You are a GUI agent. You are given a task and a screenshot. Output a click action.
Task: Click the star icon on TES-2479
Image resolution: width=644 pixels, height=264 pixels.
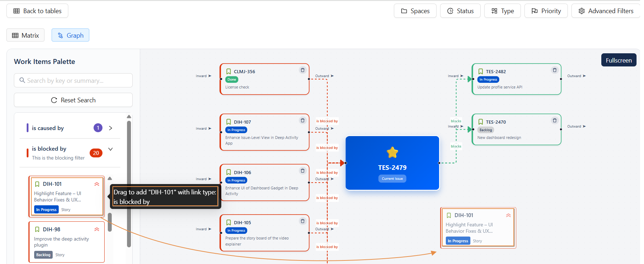tap(392, 152)
